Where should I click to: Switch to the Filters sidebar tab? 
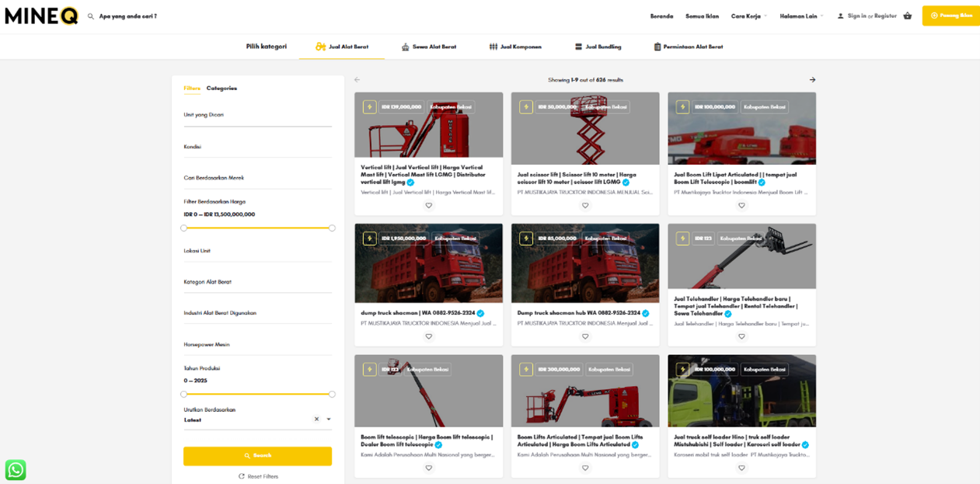click(192, 88)
